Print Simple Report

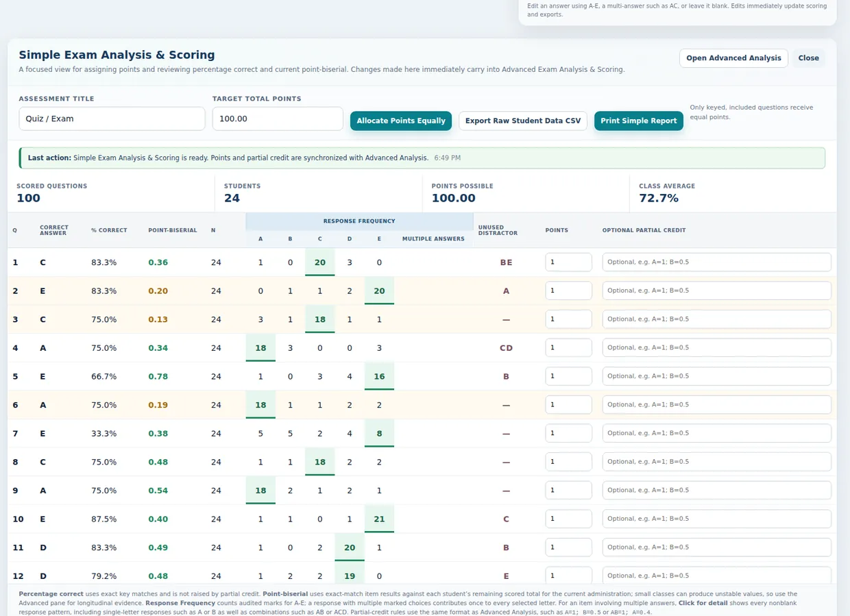639,121
